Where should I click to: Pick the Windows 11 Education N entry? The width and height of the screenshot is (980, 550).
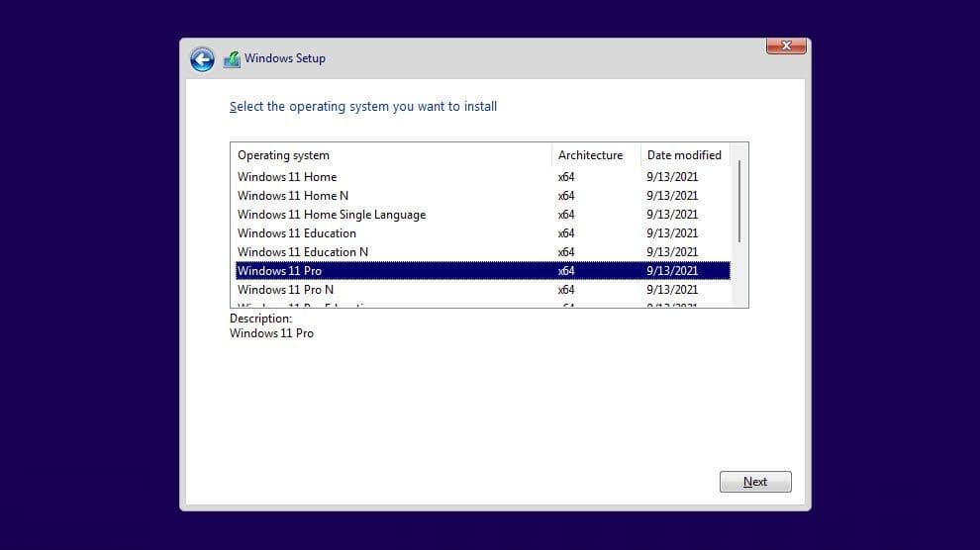coord(303,252)
